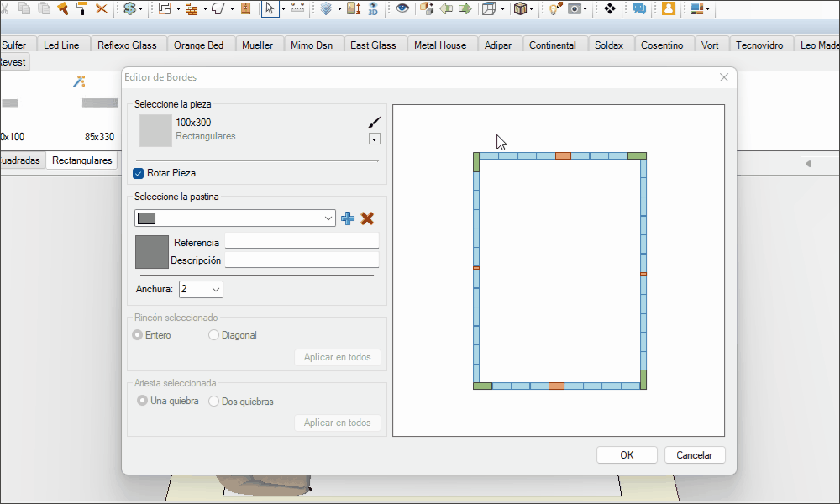Select the Entero radio option
The height and width of the screenshot is (504, 840).
(138, 335)
